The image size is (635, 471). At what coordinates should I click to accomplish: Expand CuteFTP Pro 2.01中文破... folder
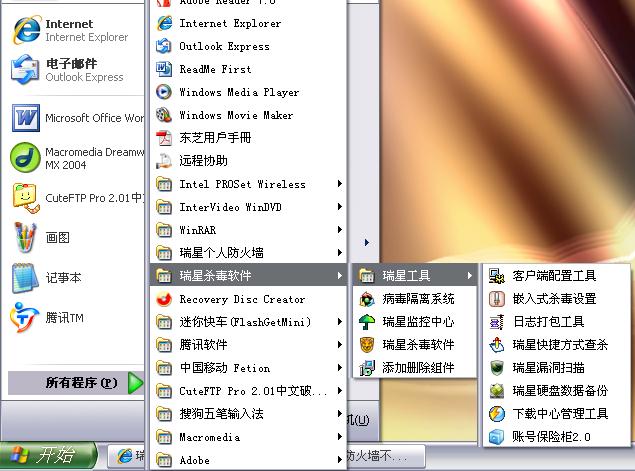pos(248,391)
